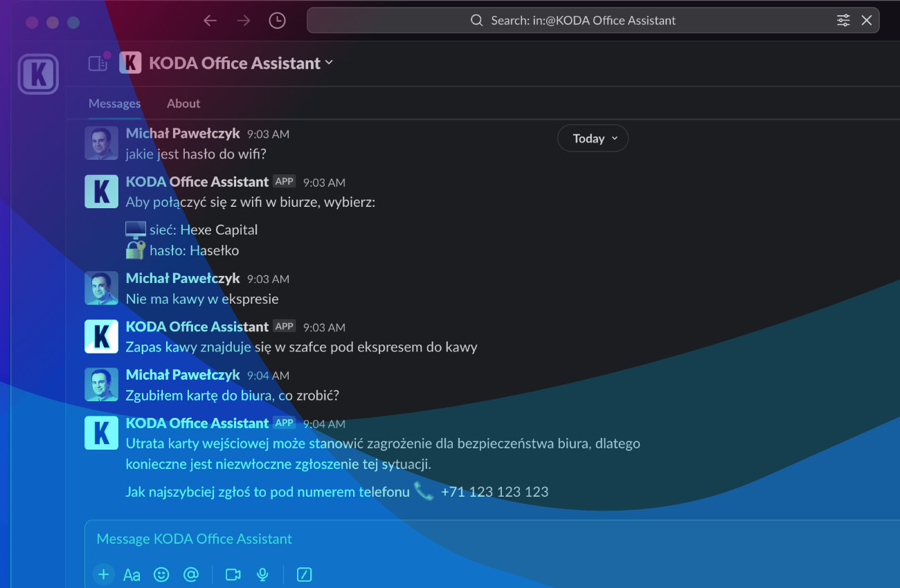Click the telephone emoji before the phone number

pos(424,491)
